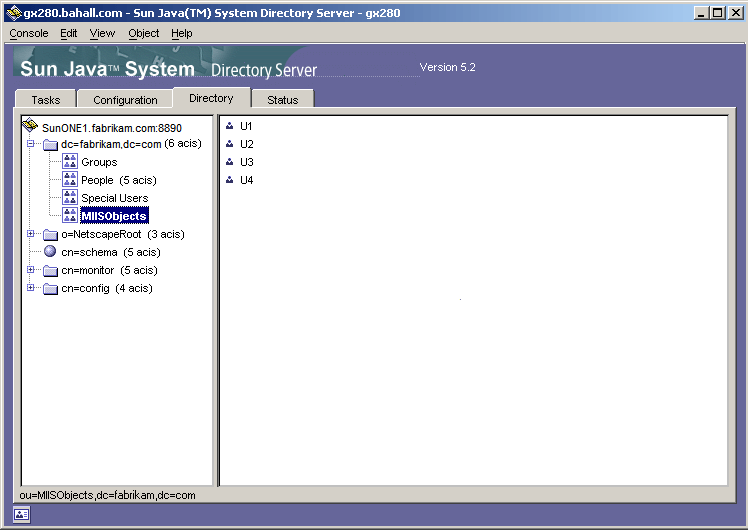Collapse the dc=fabrikam,dc=com tree node
The width and height of the screenshot is (748, 530).
(31, 144)
